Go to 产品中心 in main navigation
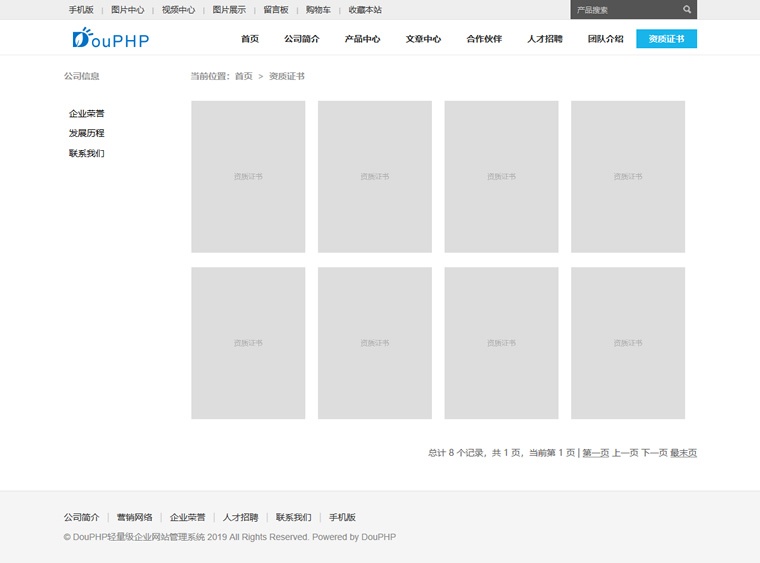The width and height of the screenshot is (760, 563). pos(362,39)
